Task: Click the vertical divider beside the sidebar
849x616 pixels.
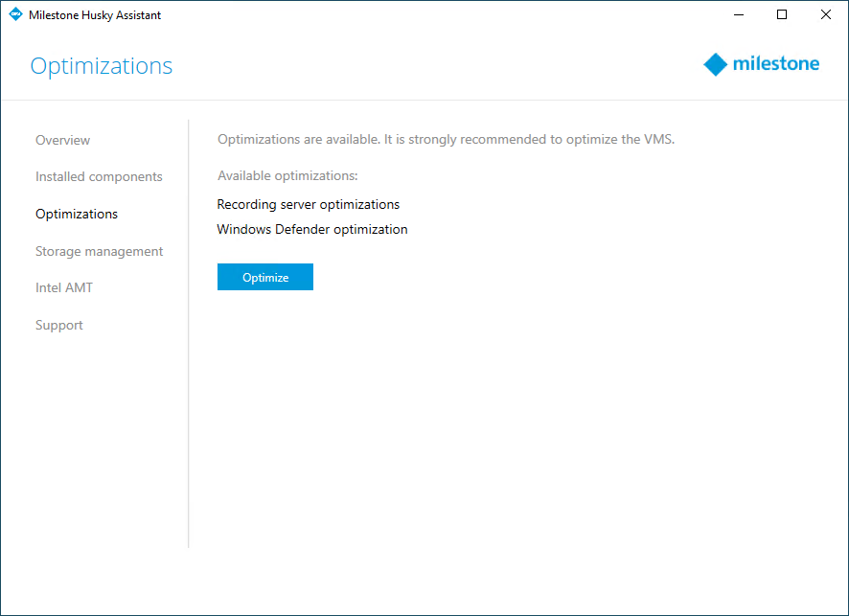Action: tap(189, 334)
